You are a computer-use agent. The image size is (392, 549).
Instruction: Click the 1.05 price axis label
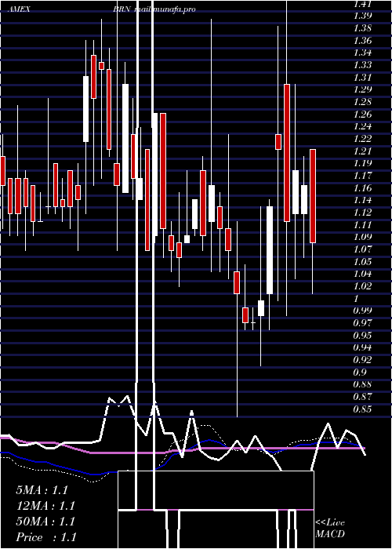362,262
